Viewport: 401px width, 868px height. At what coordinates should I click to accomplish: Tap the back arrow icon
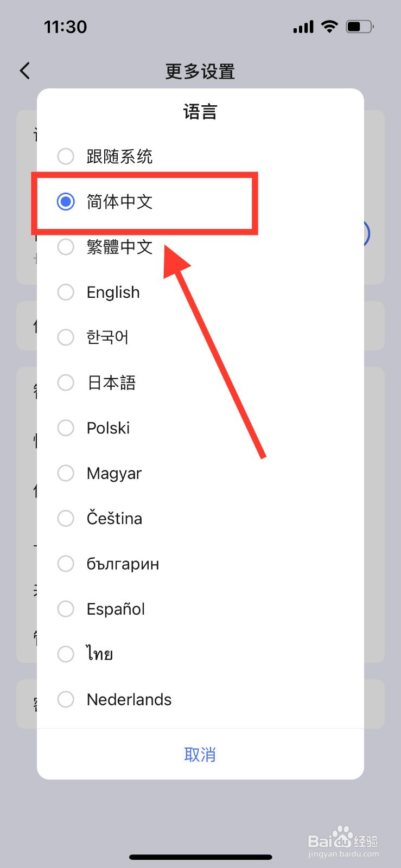[x=25, y=71]
